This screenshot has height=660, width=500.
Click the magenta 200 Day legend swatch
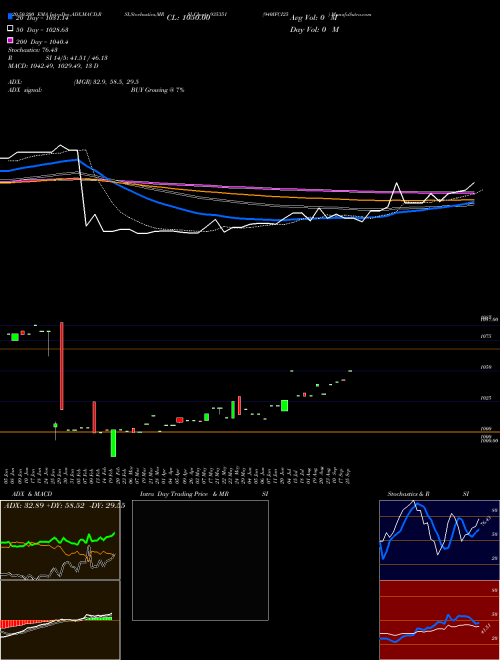point(10,40)
